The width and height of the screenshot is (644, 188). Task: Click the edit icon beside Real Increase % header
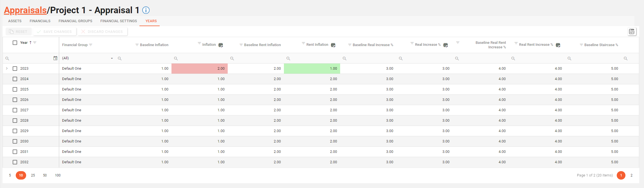(446, 45)
